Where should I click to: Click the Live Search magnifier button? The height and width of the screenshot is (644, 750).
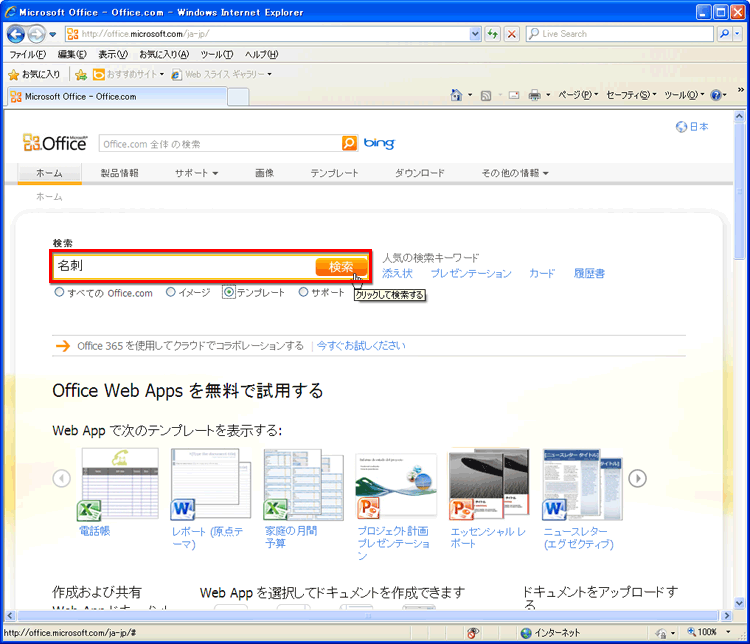(x=725, y=33)
